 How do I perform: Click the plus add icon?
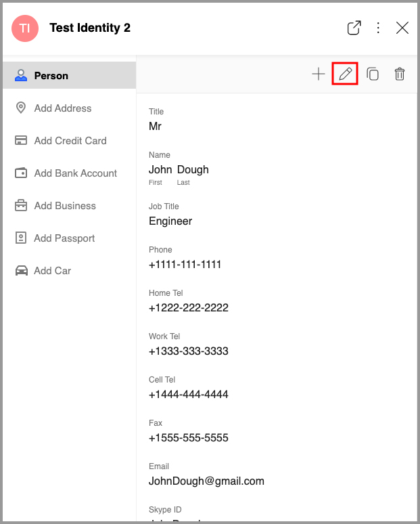[x=318, y=74]
